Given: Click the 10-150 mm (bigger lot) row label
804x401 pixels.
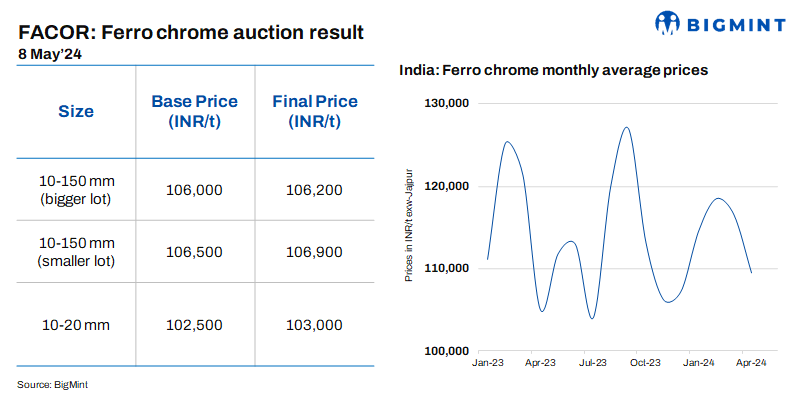Looking at the screenshot, I should click(x=76, y=189).
